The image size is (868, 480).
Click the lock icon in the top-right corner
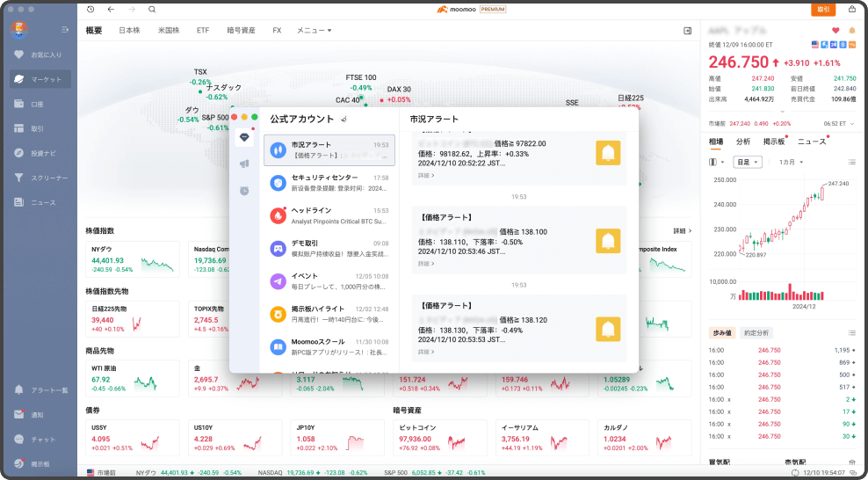pyautogui.click(x=852, y=10)
